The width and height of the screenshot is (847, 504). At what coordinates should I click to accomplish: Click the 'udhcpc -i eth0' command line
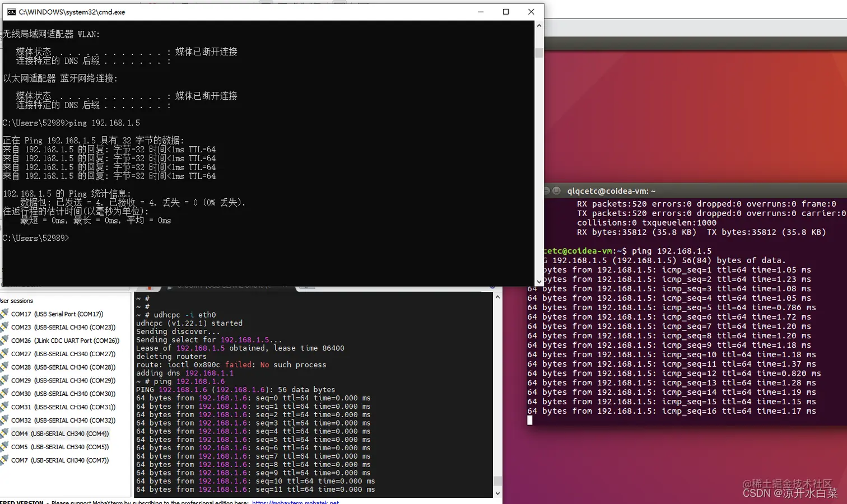185,315
